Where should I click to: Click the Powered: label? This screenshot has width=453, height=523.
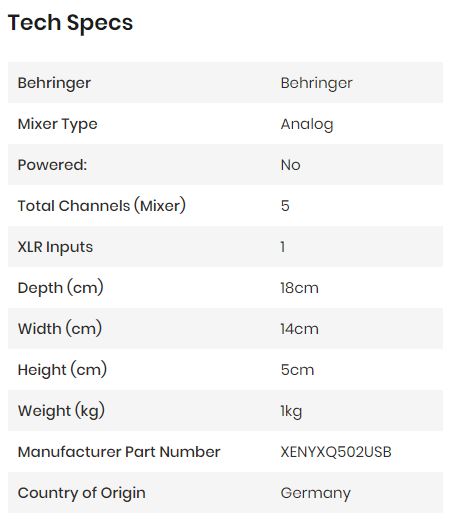click(x=52, y=165)
